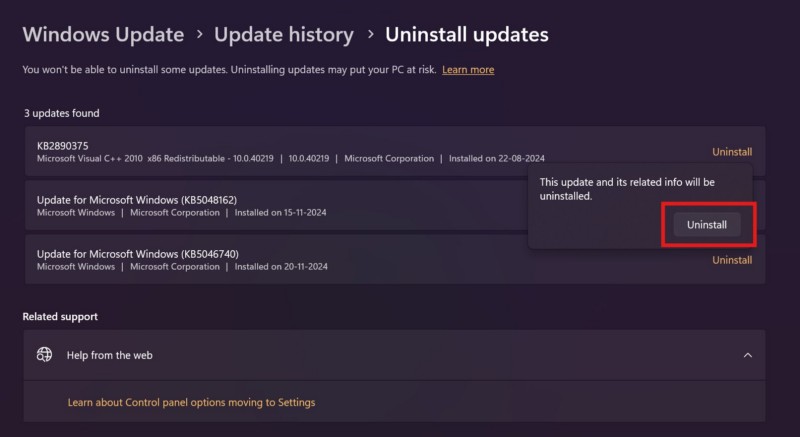
Task: Open the Learn more link
Action: point(468,70)
